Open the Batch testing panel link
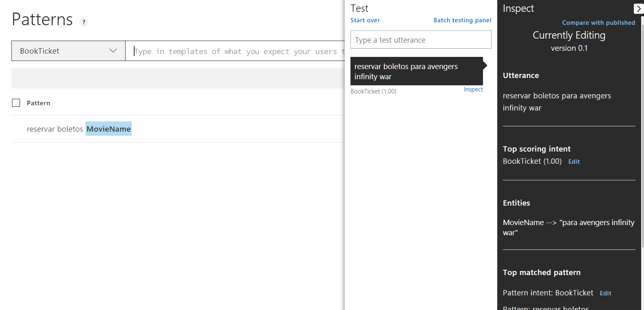The height and width of the screenshot is (310, 644). (462, 20)
